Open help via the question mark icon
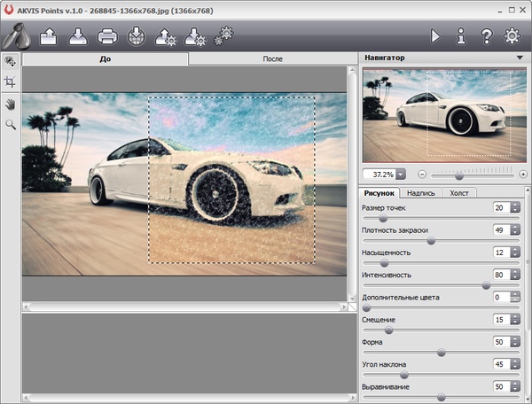The image size is (532, 404). 486,36
